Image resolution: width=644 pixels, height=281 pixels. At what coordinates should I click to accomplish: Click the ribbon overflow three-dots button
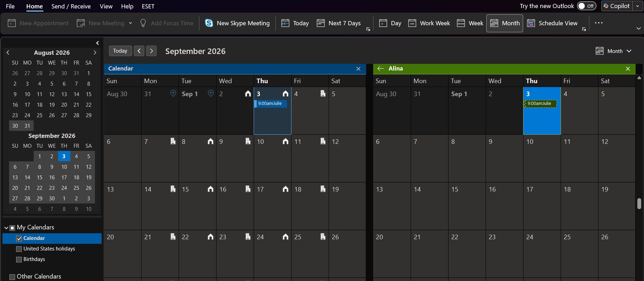click(x=598, y=23)
